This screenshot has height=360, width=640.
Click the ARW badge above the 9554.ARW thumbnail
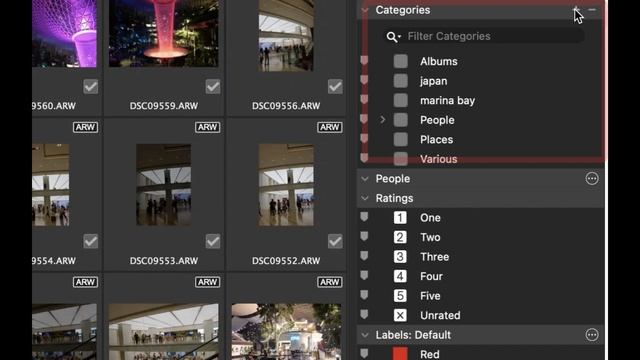[x=85, y=127]
